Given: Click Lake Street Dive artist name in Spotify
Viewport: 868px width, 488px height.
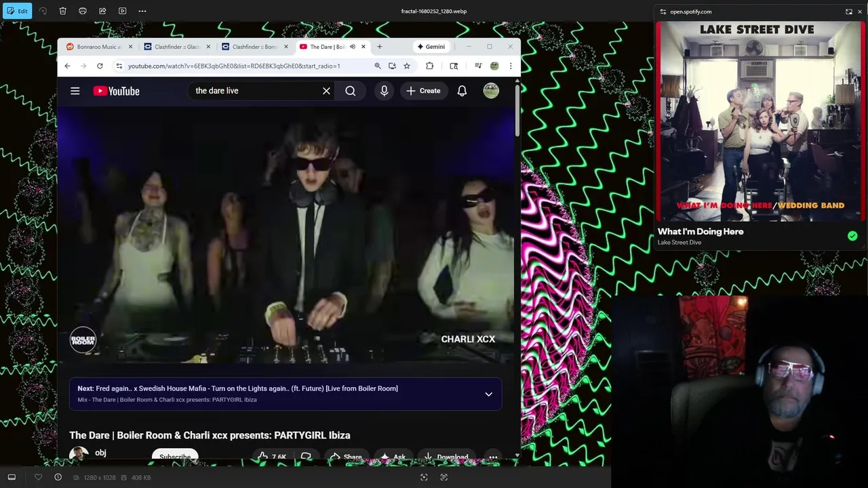Looking at the screenshot, I should [x=679, y=243].
